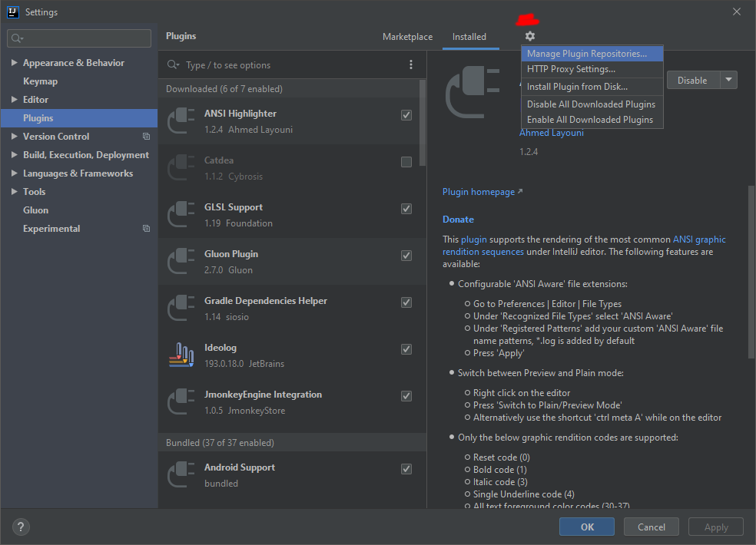The height and width of the screenshot is (545, 756).
Task: Click the Experimental project-level settings icon
Action: (x=146, y=229)
